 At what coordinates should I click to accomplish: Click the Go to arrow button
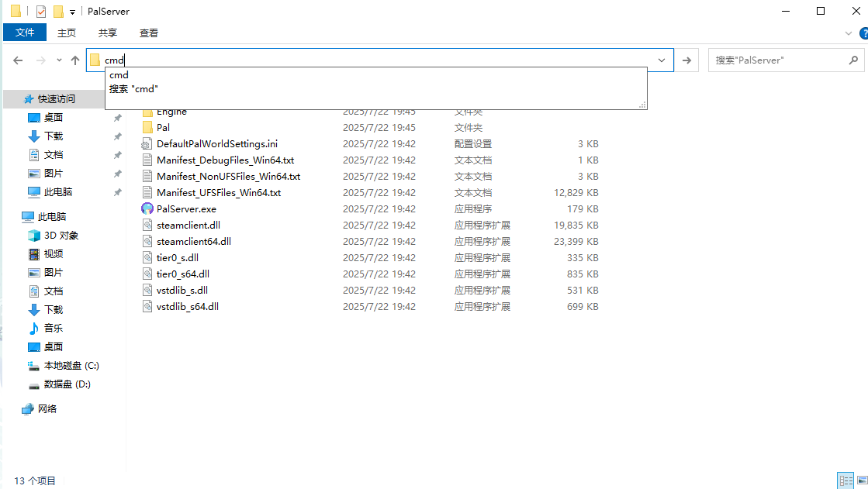coord(686,60)
